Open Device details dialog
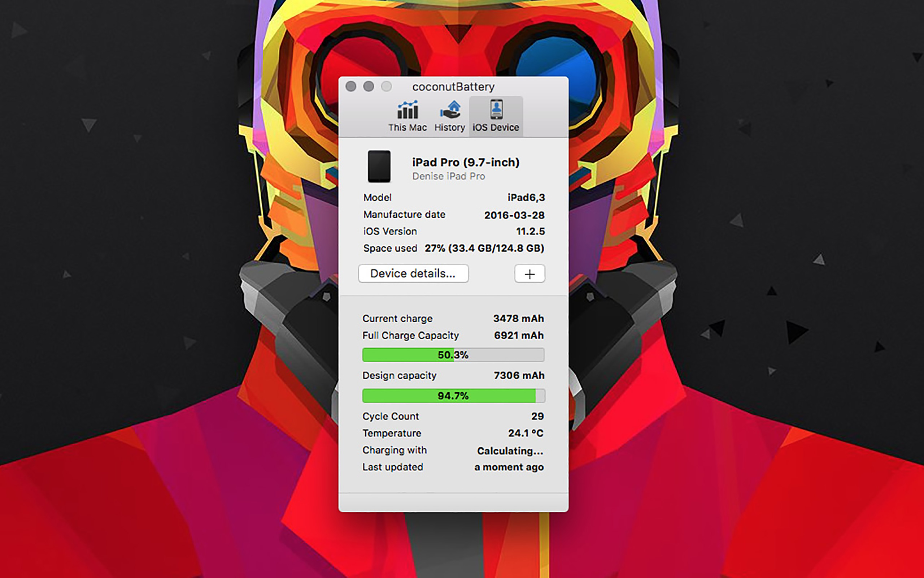Viewport: 924px width, 578px height. (x=413, y=274)
